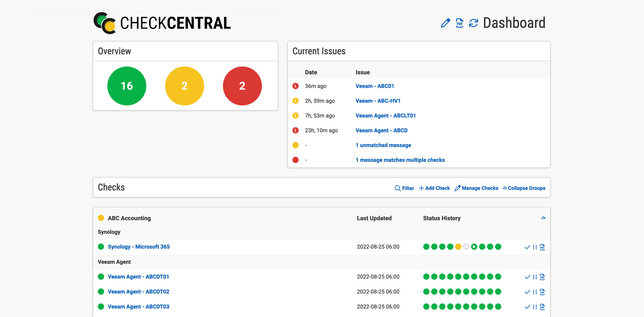Click the yellow status dot in Synology history

click(458, 247)
